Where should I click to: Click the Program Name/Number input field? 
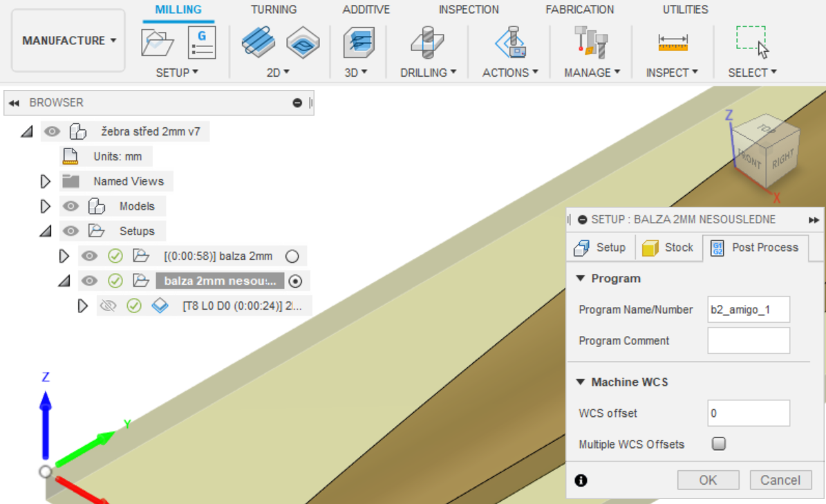[749, 310]
